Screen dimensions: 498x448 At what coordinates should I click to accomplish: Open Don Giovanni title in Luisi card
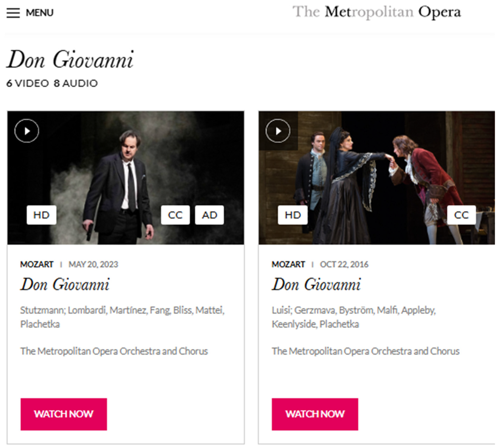(316, 284)
